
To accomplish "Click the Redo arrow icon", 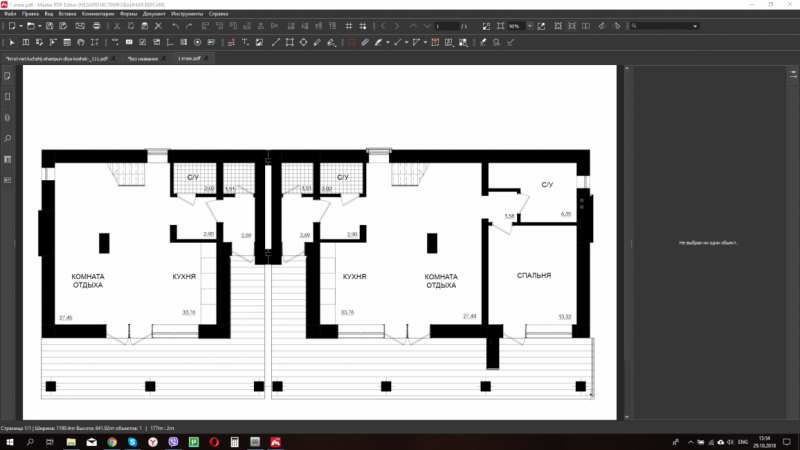I will point(189,26).
